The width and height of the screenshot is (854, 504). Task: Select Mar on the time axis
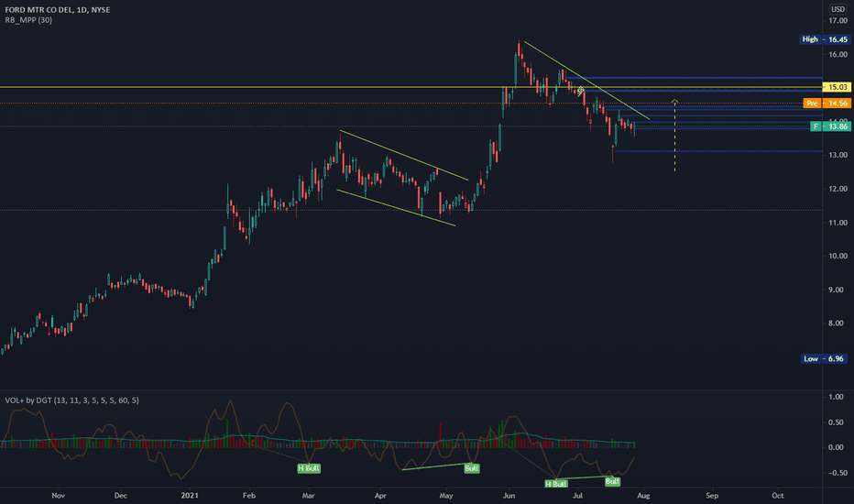coord(308,496)
